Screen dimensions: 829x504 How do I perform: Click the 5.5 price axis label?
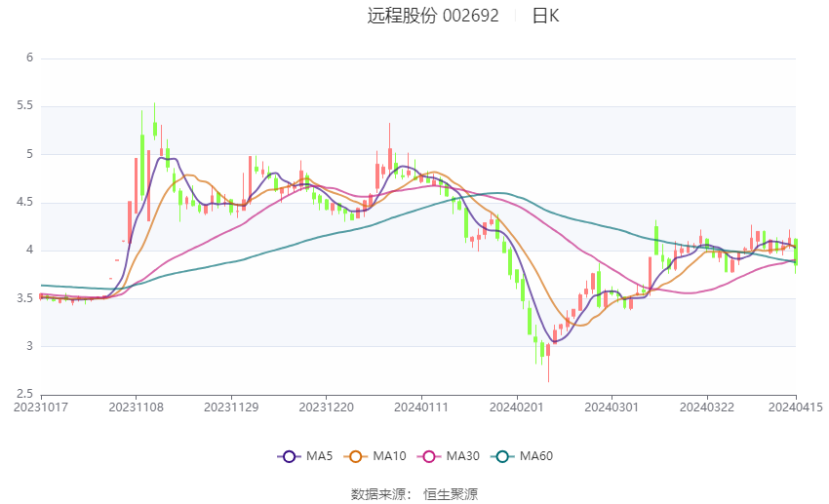coord(24,105)
